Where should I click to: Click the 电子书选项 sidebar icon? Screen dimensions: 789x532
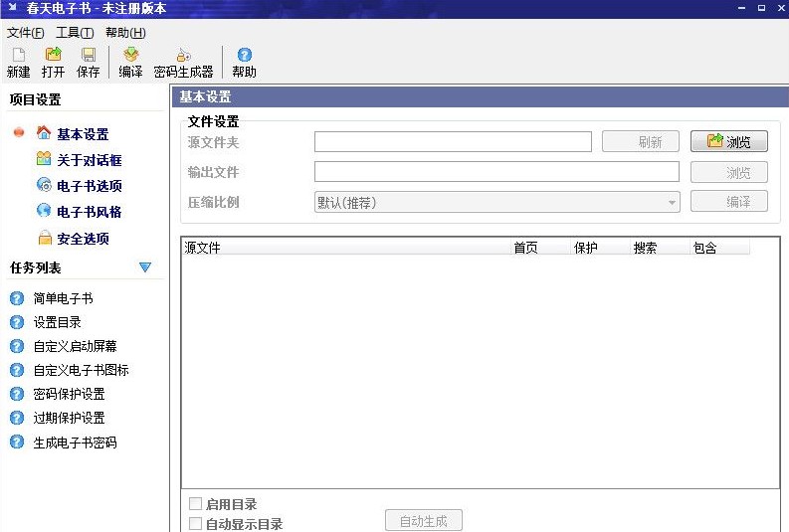pos(44,185)
